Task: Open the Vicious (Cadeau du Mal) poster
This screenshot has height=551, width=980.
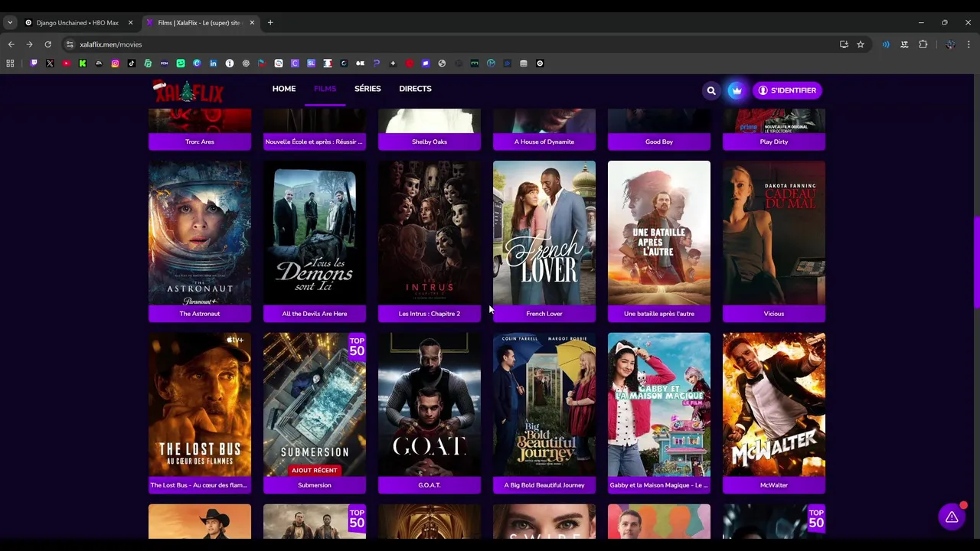Action: tap(774, 233)
